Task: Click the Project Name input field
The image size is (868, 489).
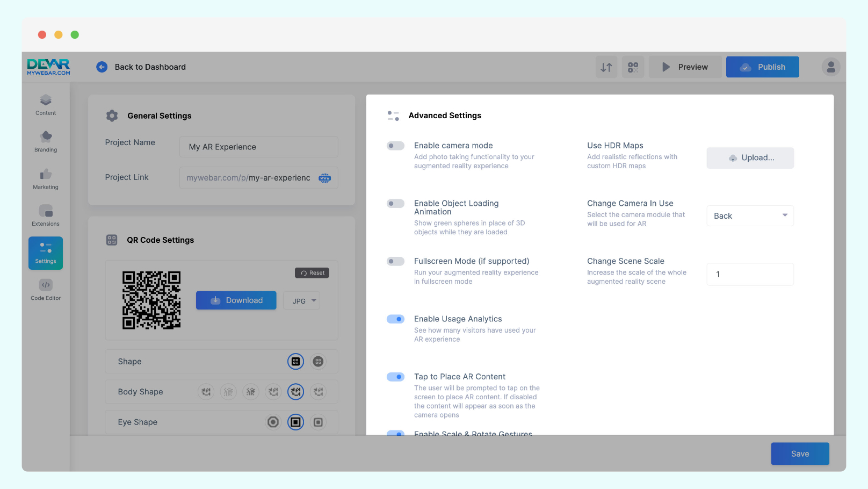Action: pyautogui.click(x=259, y=147)
